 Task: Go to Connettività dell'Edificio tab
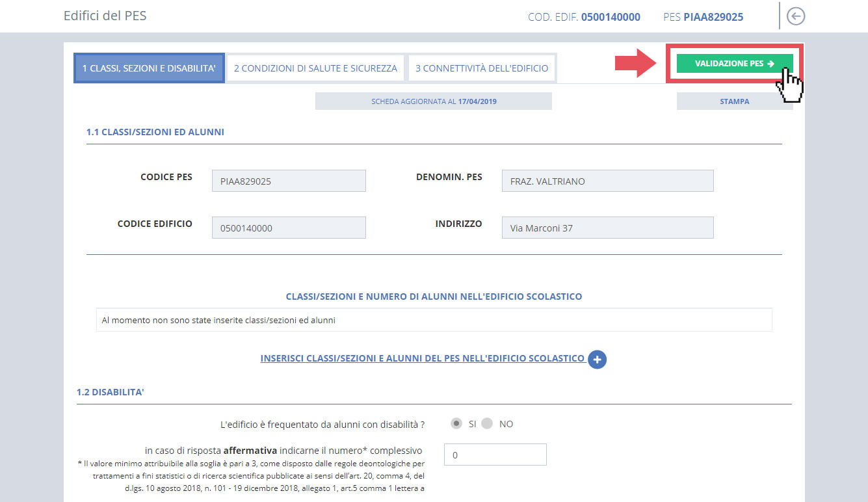[481, 68]
